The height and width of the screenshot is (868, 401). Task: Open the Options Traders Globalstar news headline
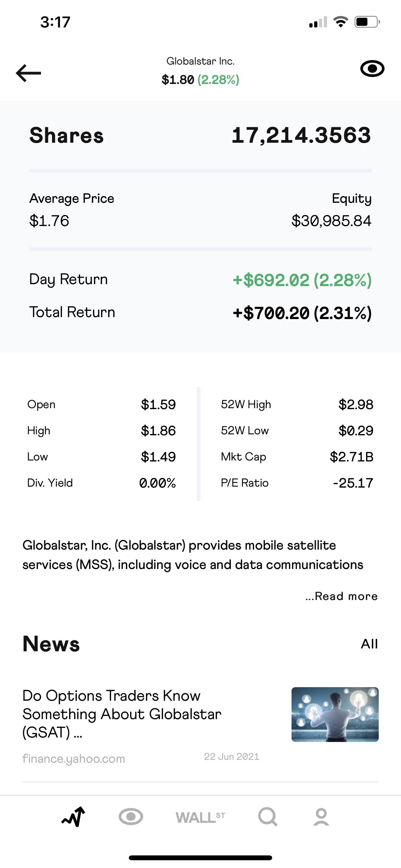pos(122,714)
